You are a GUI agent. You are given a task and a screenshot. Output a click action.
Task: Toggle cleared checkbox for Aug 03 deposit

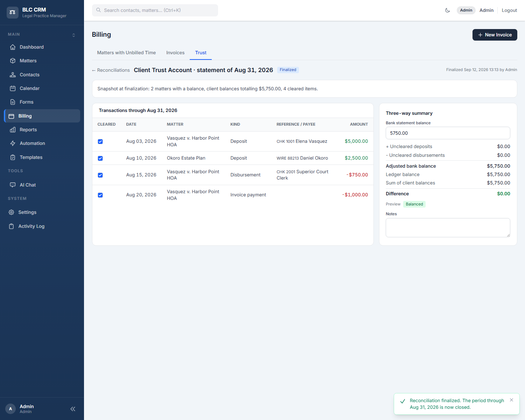100,142
